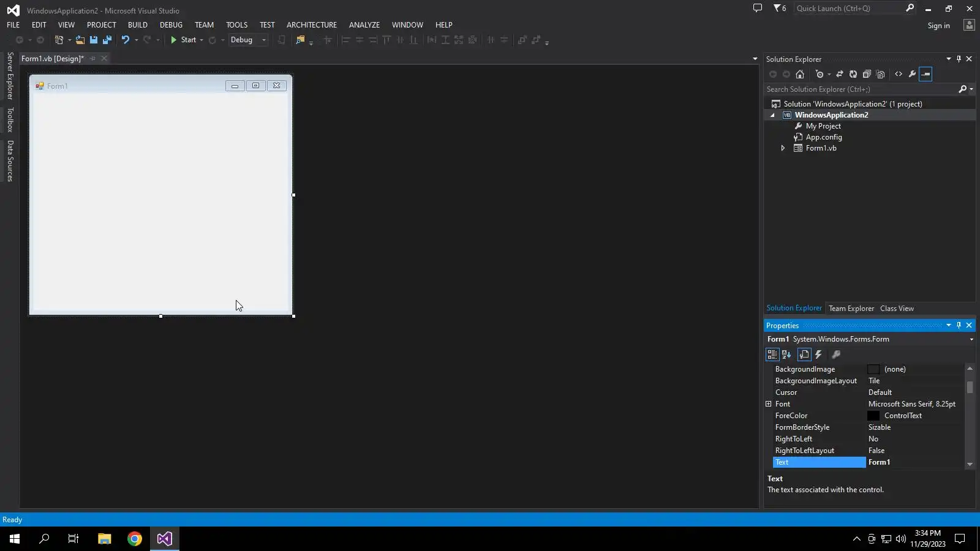
Task: Click the Home icon in Solution Explorer
Action: point(800,74)
